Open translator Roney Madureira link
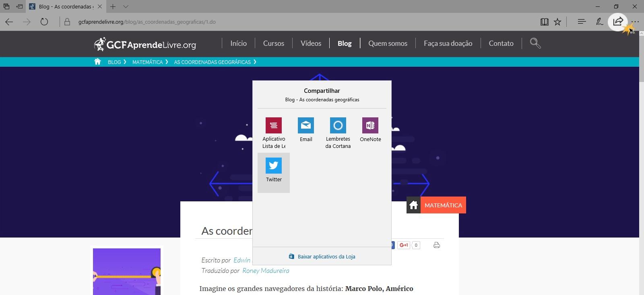The width and height of the screenshot is (644, 295). point(266,270)
